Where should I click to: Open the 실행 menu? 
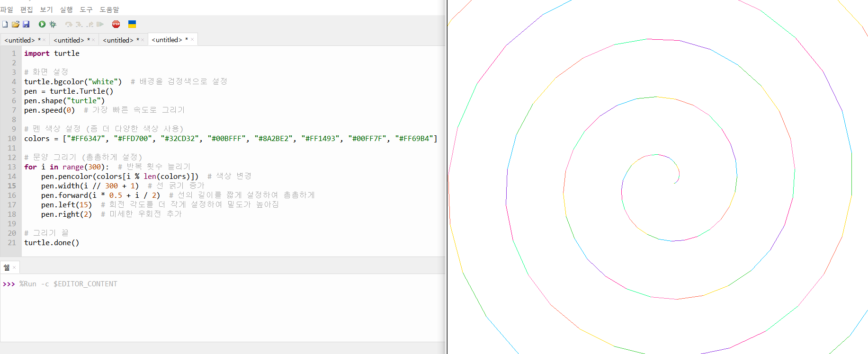(66, 9)
